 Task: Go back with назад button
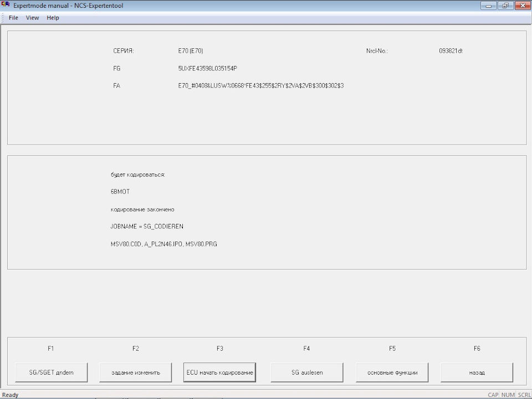pos(477,372)
